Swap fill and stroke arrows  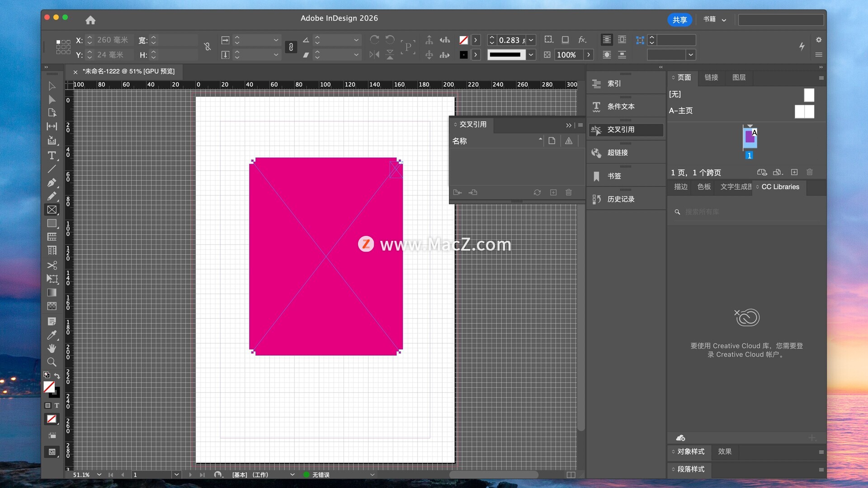click(x=57, y=375)
